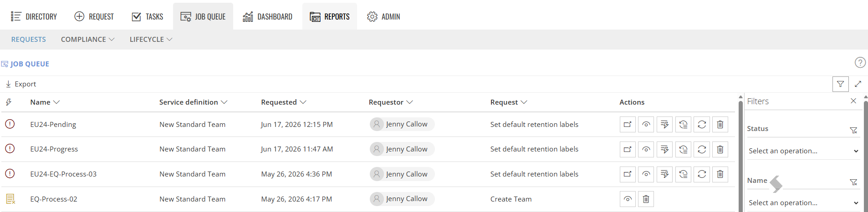Switch to the Reports tab
This screenshot has width=868, height=212.
(330, 16)
